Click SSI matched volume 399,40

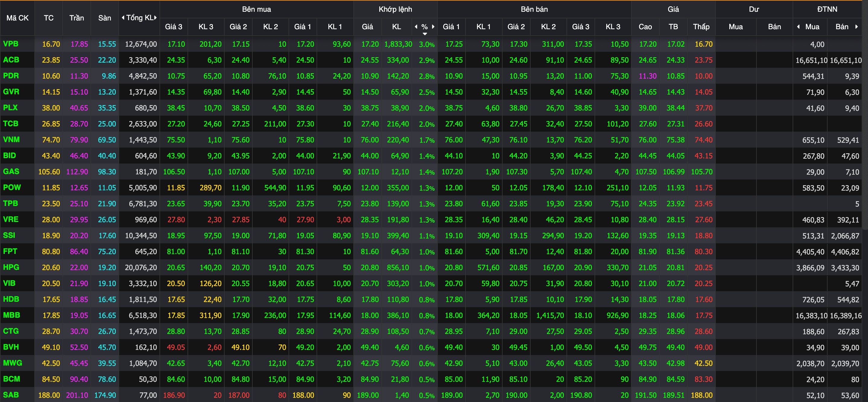tap(398, 236)
